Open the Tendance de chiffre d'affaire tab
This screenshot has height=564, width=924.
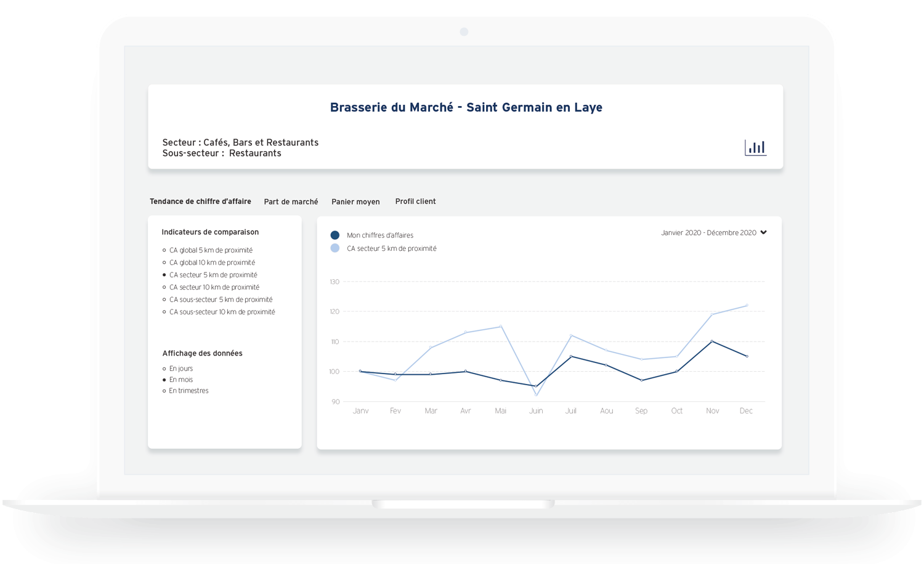pyautogui.click(x=200, y=202)
